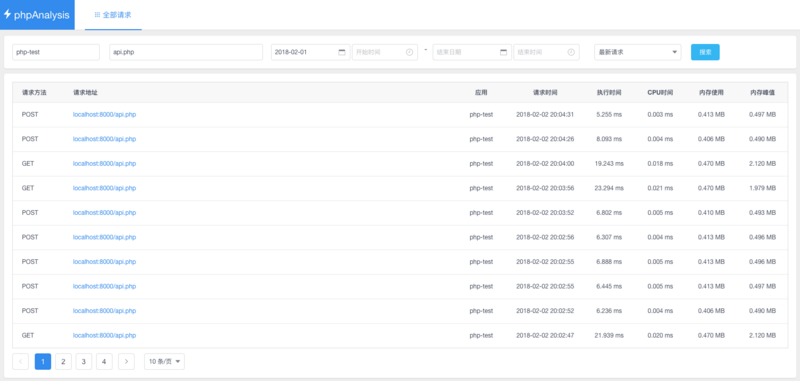Screen dimensions: 800x381
Task: Open the calendar icon in start date field
Action: pos(342,52)
